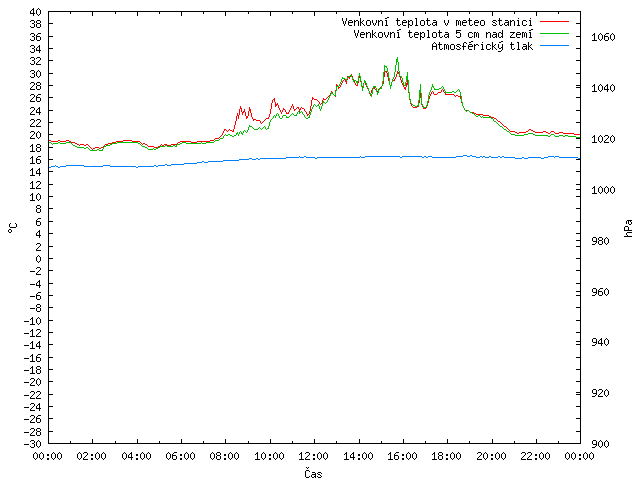Click the temperature axis label '0'

coord(38,259)
